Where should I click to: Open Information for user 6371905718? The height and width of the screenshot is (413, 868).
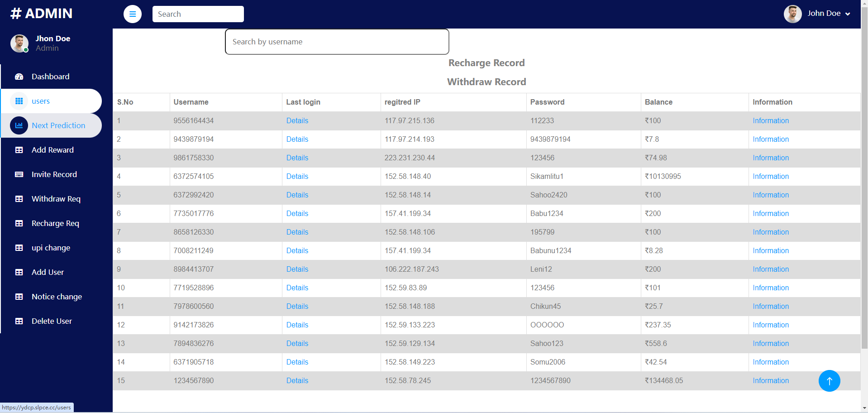[x=771, y=362]
